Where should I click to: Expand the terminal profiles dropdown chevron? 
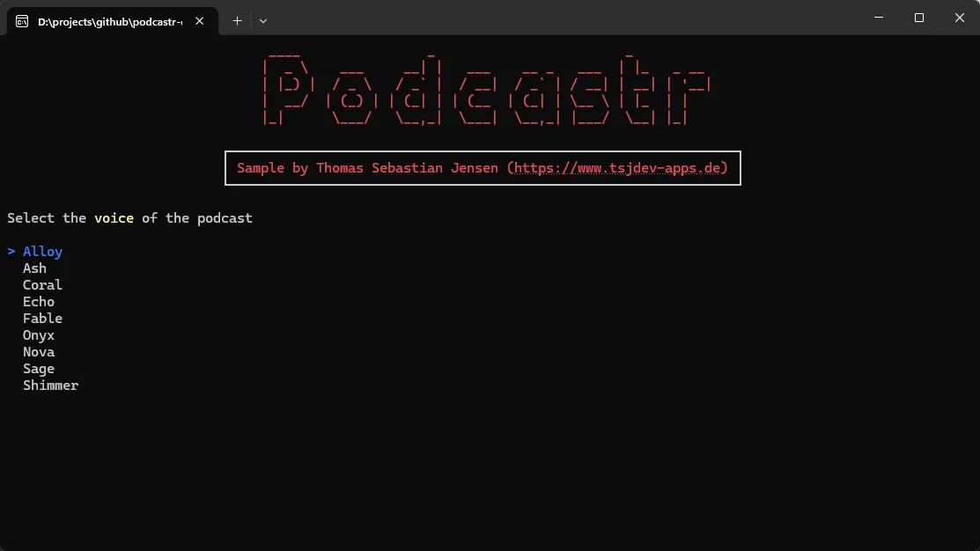tap(263, 21)
